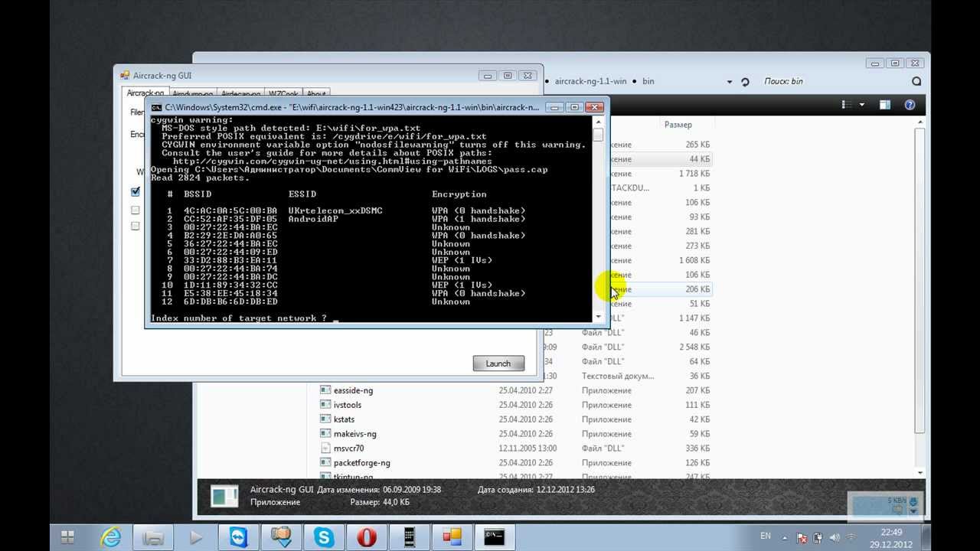
Task: Select the makeivs-ng file name
Action: point(355,434)
